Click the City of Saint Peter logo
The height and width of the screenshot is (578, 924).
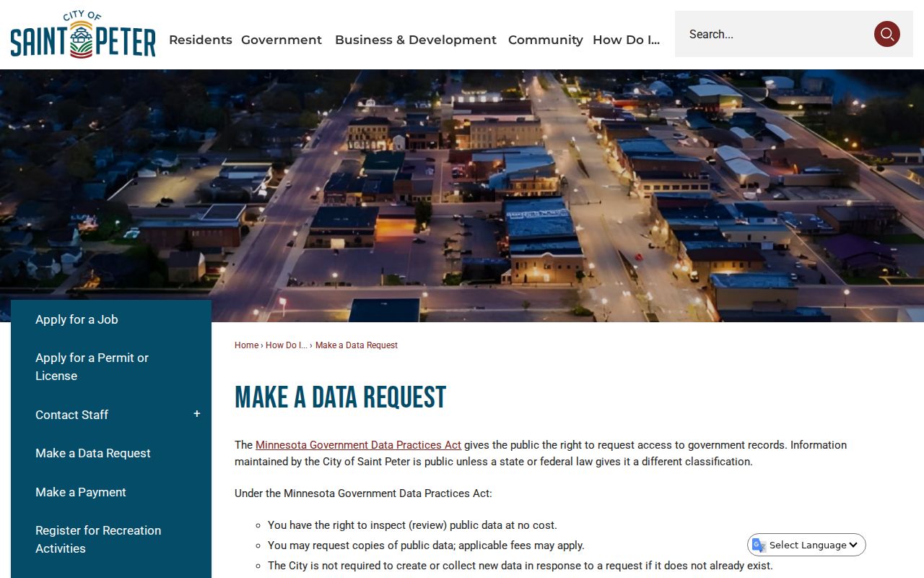(x=83, y=34)
